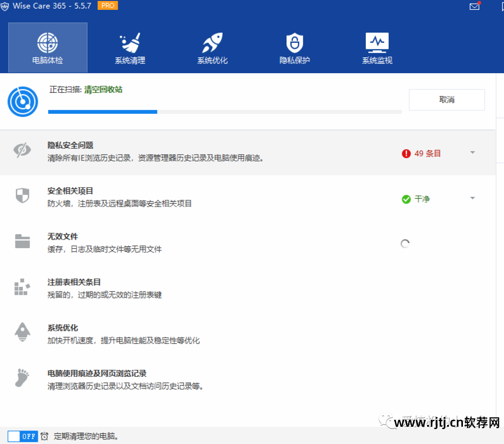This screenshot has height=444, width=504.
Task: Click the 电脑使用痕迹 footprint icon
Action: [22, 378]
